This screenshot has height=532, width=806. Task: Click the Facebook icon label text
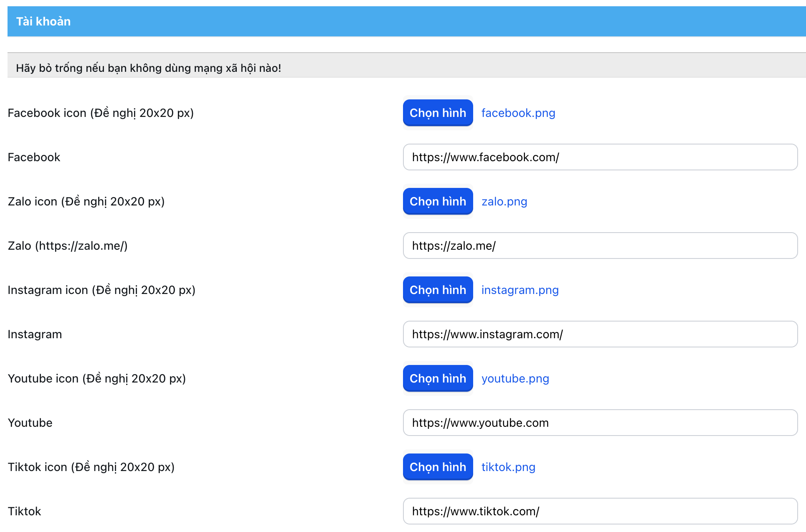pyautogui.click(x=101, y=113)
